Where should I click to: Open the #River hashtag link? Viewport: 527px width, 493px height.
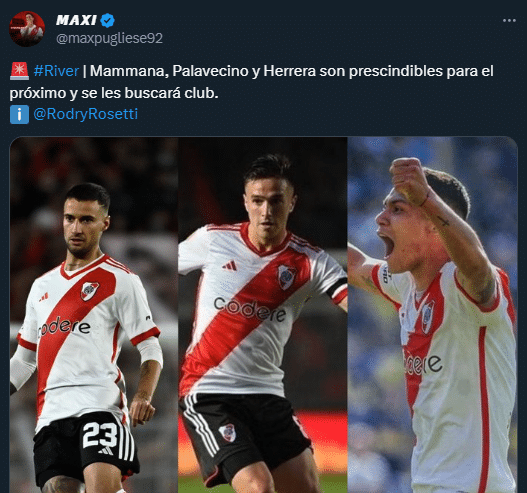(x=56, y=71)
